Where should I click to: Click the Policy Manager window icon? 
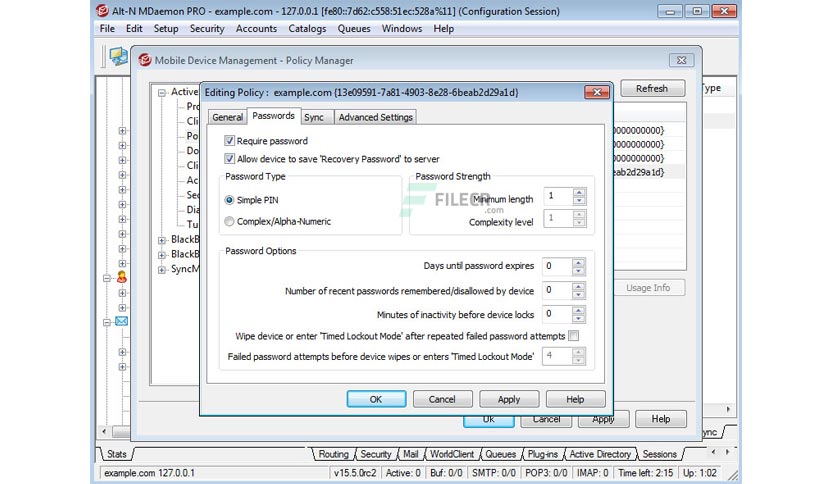[144, 60]
